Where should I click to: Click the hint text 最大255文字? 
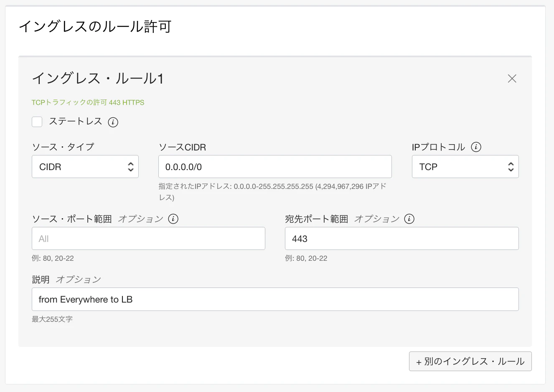click(52, 319)
